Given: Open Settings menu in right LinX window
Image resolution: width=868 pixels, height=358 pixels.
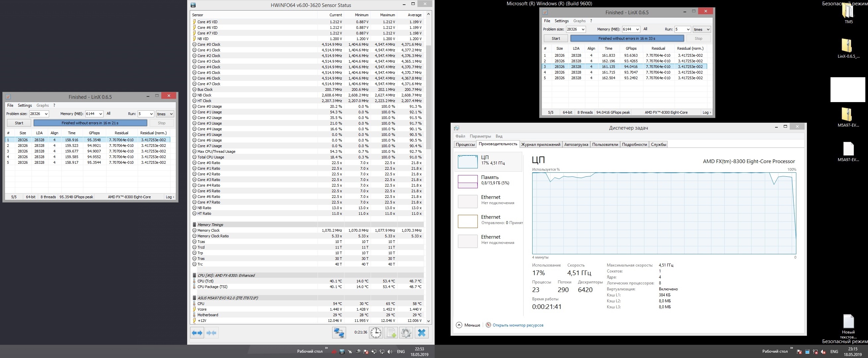Looking at the screenshot, I should pos(561,21).
